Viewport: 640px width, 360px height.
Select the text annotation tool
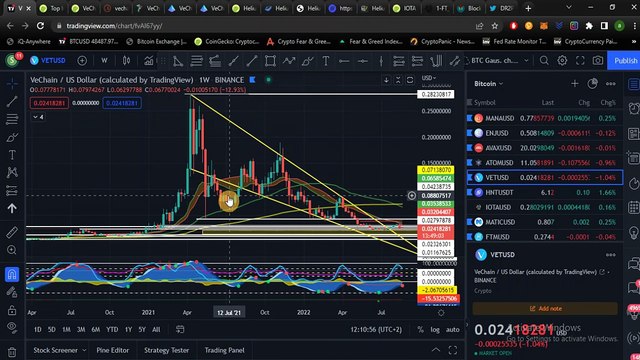[12, 155]
